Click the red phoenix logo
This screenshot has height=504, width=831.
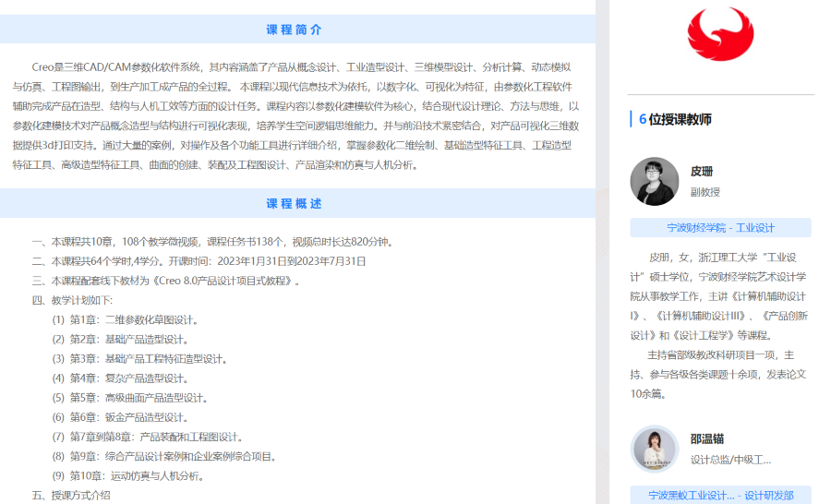(720, 30)
